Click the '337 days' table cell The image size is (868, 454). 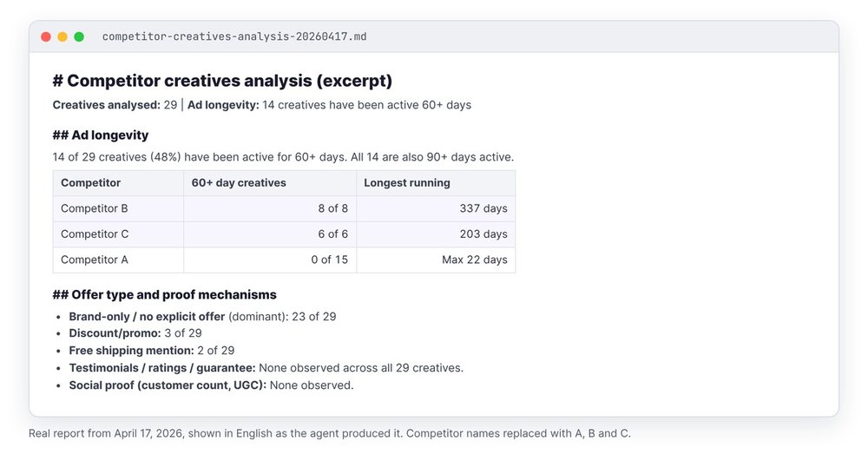click(x=436, y=208)
